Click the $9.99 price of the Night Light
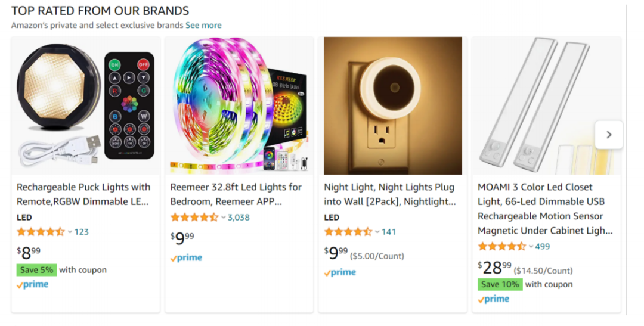The height and width of the screenshot is (326, 644). [x=336, y=253]
